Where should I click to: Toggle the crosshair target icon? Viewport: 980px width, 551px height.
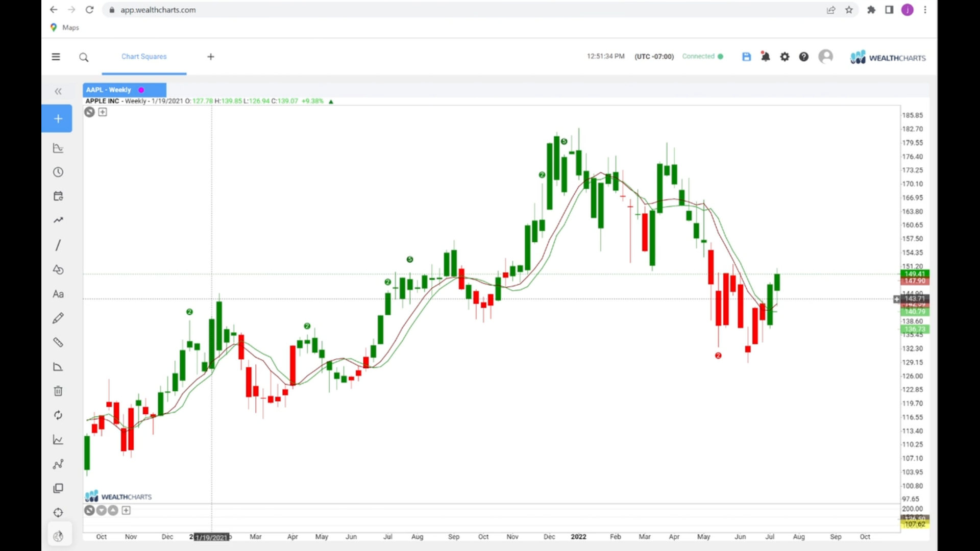[58, 513]
